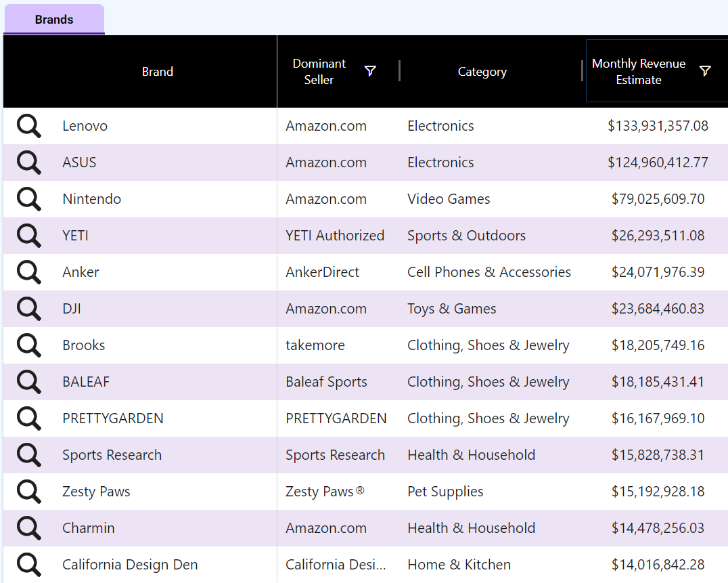This screenshot has height=583, width=728.
Task: Select the Brooks brand name
Action: 84,345
